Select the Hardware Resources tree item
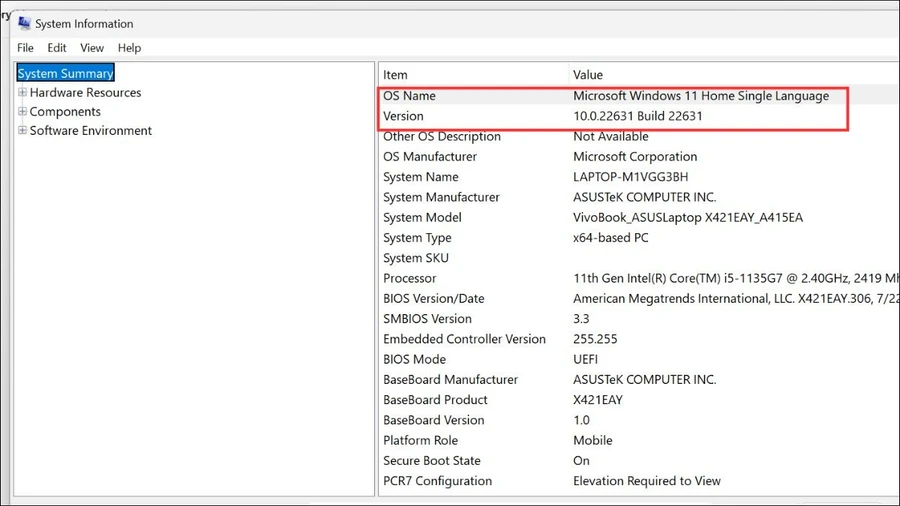Screen dimensions: 900x506 (x=86, y=92)
